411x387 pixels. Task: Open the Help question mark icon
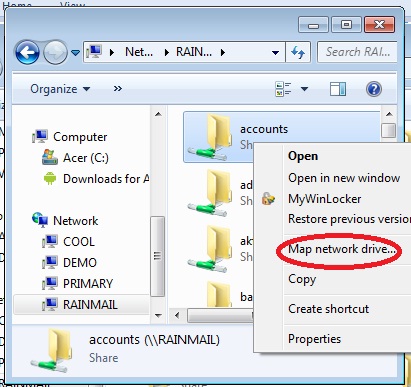click(x=374, y=89)
